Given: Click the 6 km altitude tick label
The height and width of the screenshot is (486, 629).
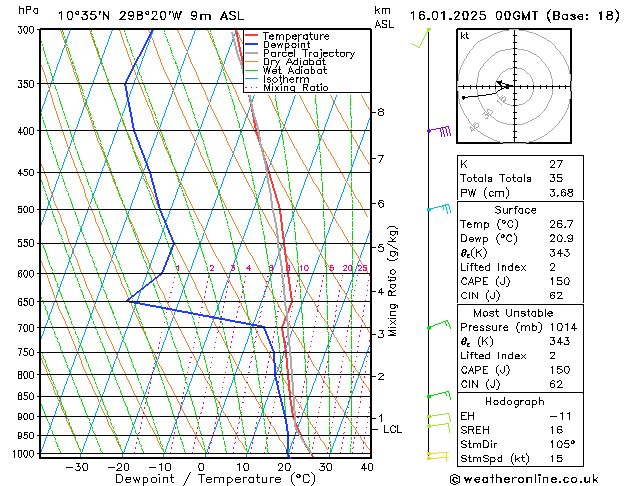Looking at the screenshot, I should click(x=381, y=204).
